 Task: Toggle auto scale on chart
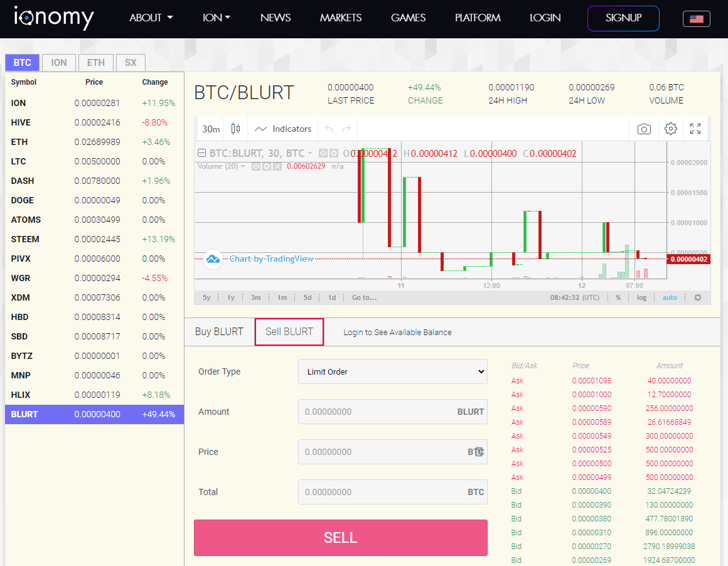coord(670,297)
